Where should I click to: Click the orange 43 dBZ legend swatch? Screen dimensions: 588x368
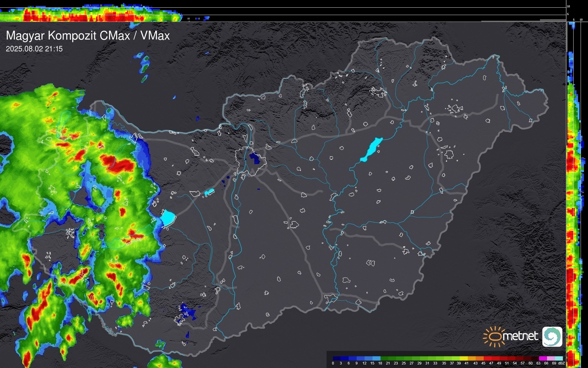pyautogui.click(x=480, y=359)
